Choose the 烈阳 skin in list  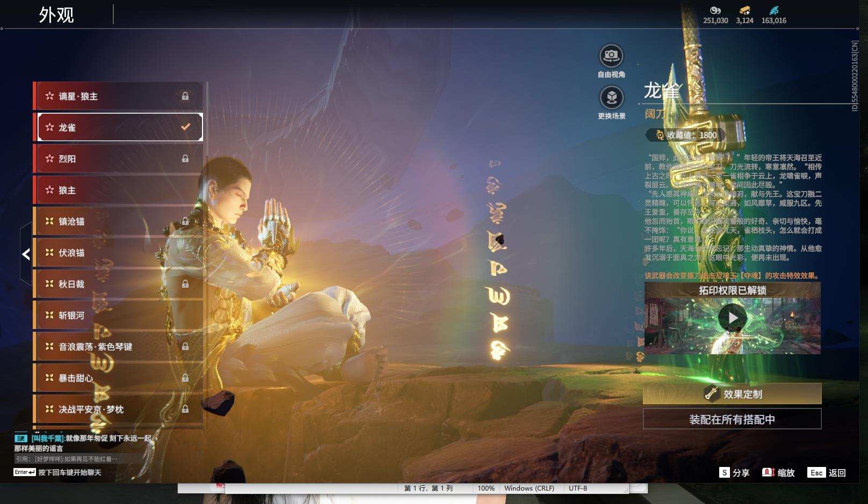pyautogui.click(x=118, y=158)
